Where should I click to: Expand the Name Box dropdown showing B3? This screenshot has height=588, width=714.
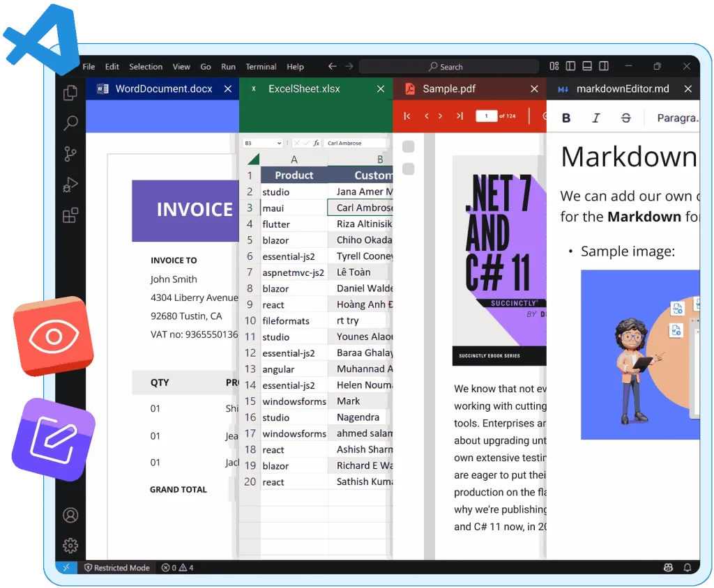280,144
